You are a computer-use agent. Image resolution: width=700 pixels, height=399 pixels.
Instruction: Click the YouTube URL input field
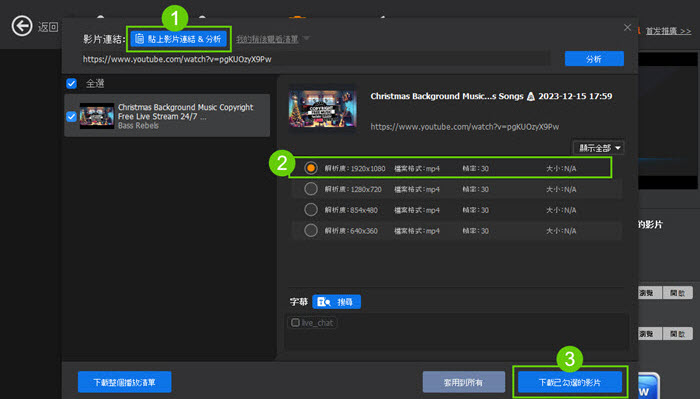[315, 59]
